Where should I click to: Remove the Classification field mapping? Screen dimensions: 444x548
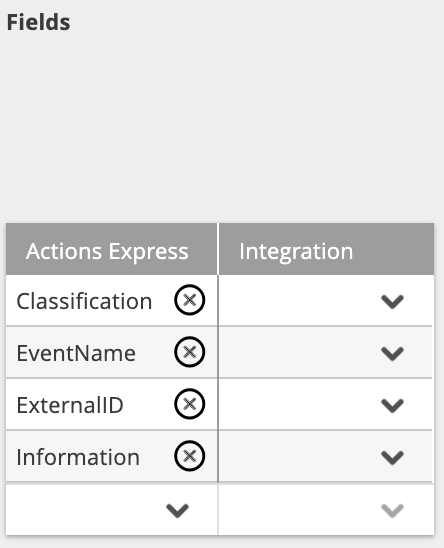[189, 300]
